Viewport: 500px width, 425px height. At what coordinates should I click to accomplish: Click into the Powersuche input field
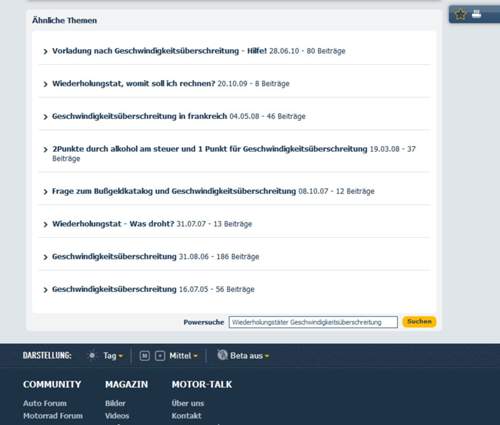313,322
